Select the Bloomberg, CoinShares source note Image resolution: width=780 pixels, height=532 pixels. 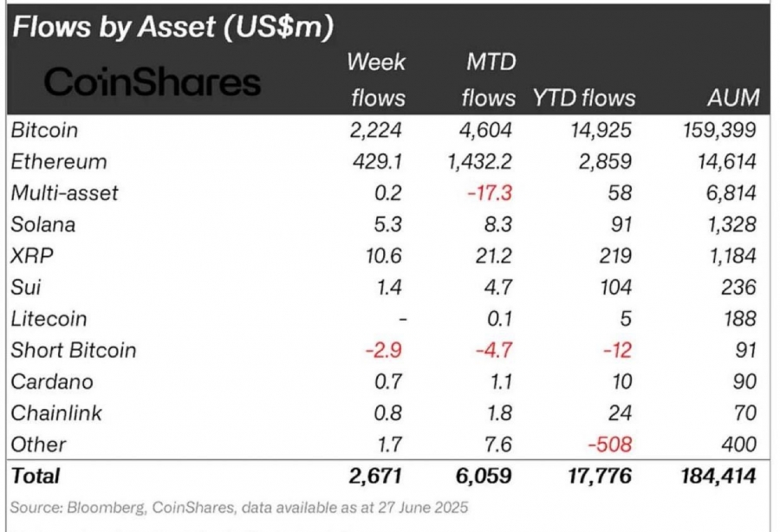coord(239,508)
